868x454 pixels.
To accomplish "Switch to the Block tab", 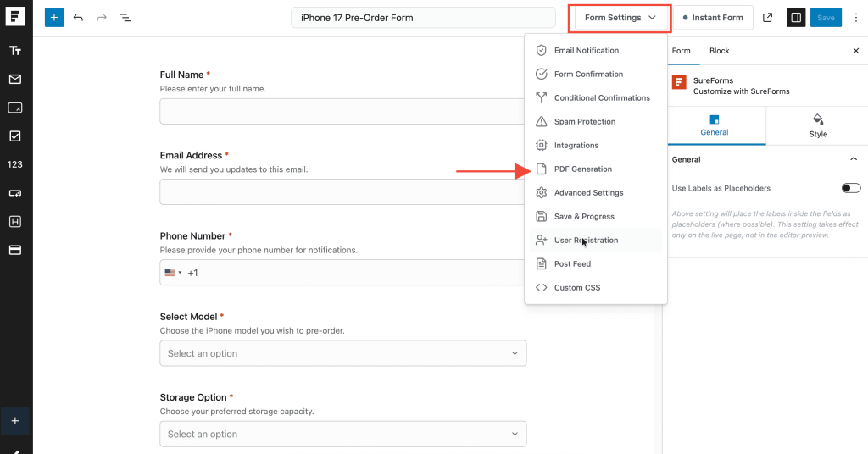I will (719, 51).
